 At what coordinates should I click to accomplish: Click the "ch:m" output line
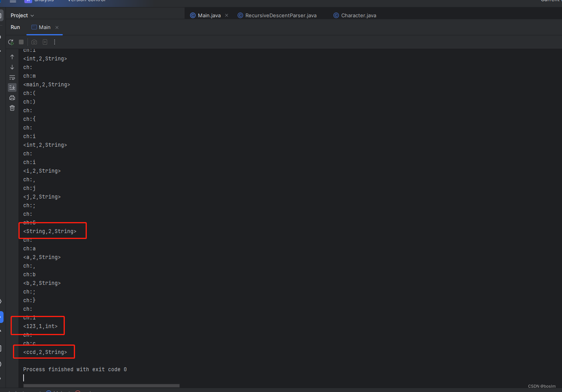pyautogui.click(x=29, y=76)
